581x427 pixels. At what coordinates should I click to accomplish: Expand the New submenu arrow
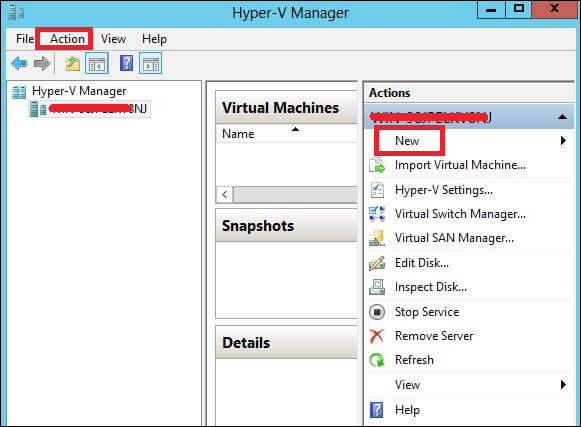(563, 140)
